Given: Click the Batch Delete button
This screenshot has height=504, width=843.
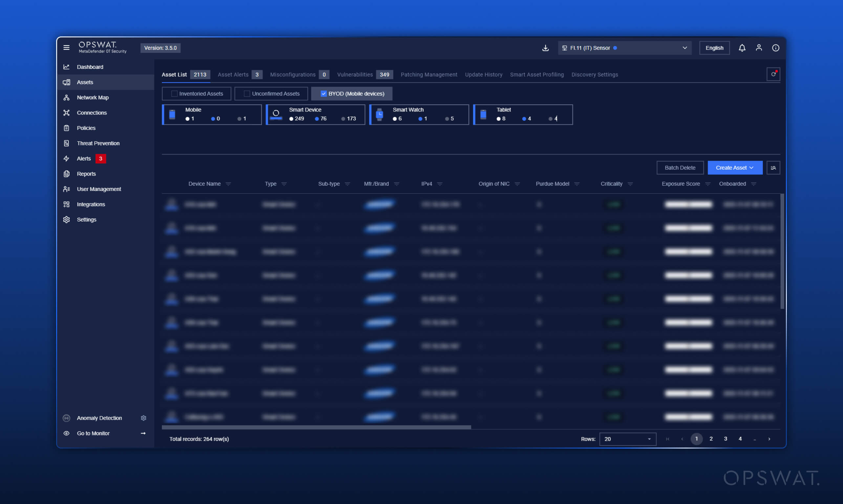Looking at the screenshot, I should (680, 167).
